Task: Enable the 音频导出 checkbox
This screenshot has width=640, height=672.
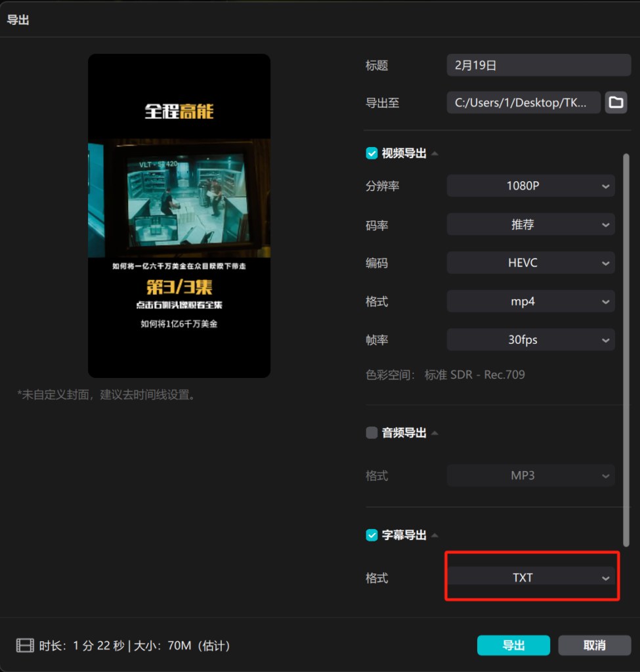Action: click(x=372, y=433)
